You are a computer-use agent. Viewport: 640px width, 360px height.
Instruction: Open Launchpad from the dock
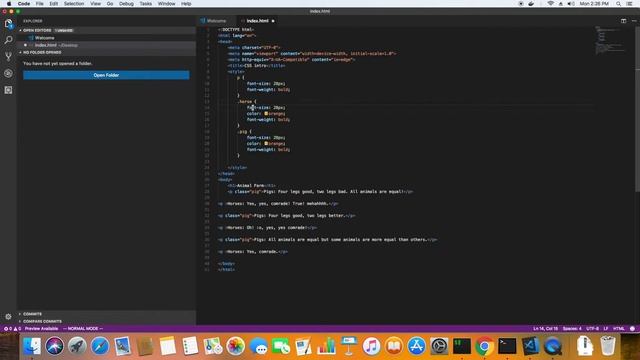pos(77,346)
